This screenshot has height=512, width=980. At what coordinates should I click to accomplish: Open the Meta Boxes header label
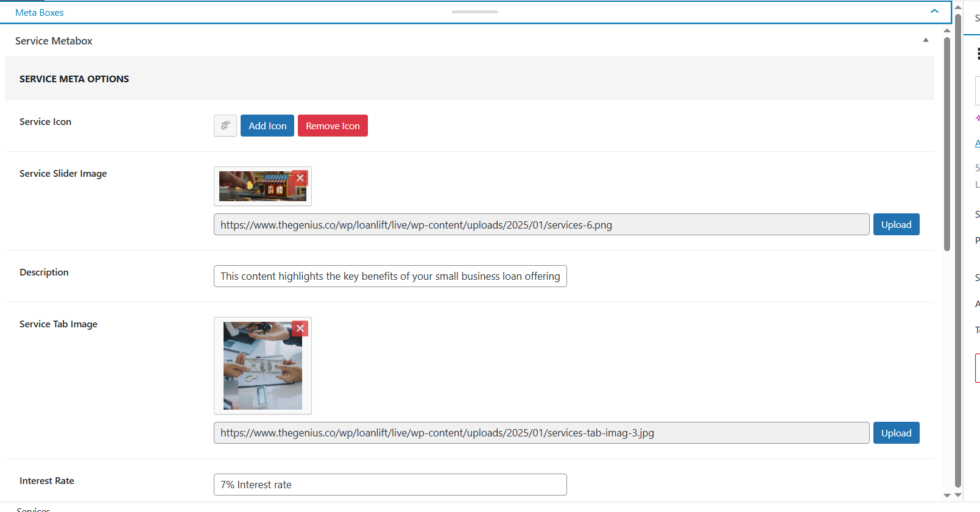(40, 12)
